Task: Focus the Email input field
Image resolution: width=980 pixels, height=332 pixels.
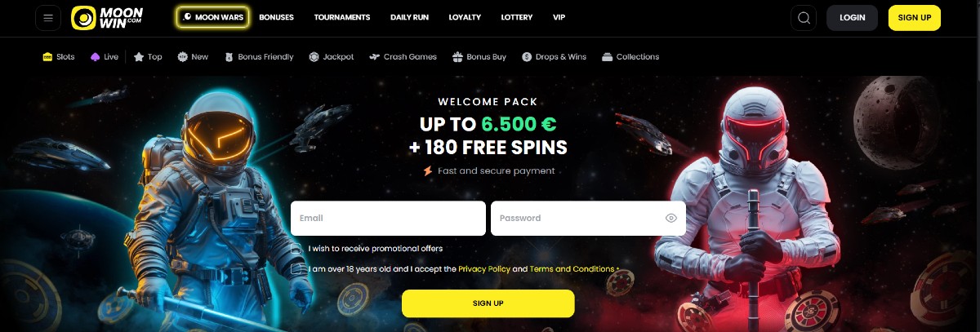Action: point(388,219)
